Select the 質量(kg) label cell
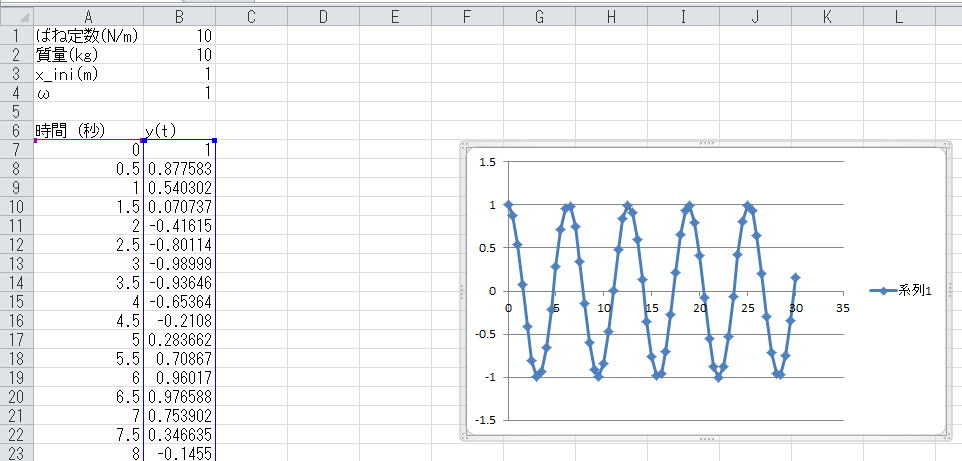This screenshot has height=461, width=962. pos(88,54)
